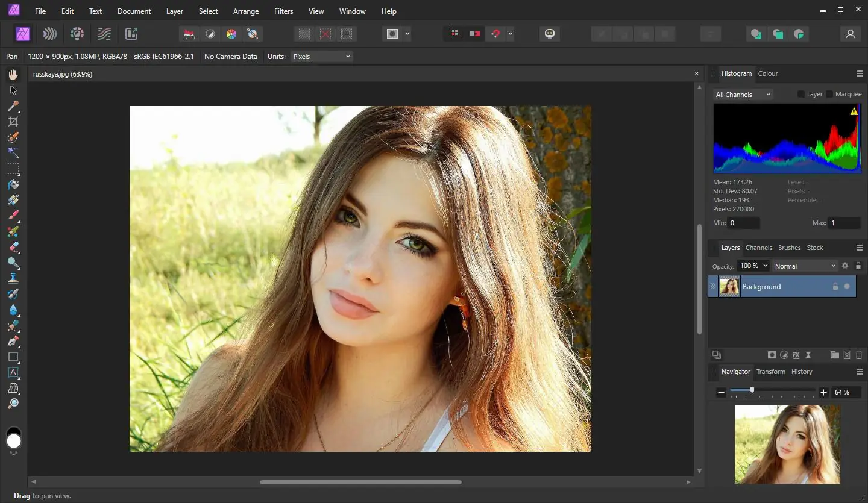Apply Auto Levels from the toolbar
This screenshot has width=868, height=503.
[189, 34]
